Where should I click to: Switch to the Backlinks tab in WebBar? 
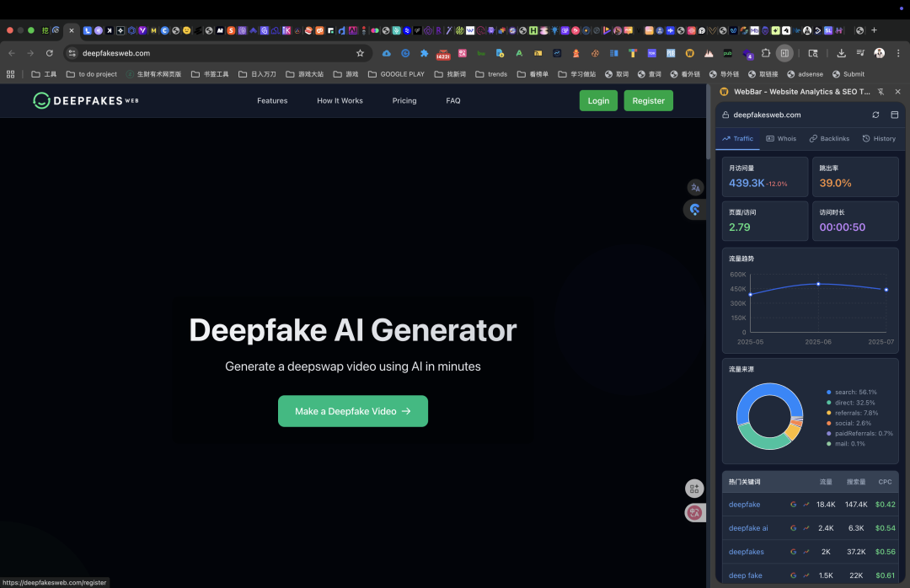coord(829,139)
